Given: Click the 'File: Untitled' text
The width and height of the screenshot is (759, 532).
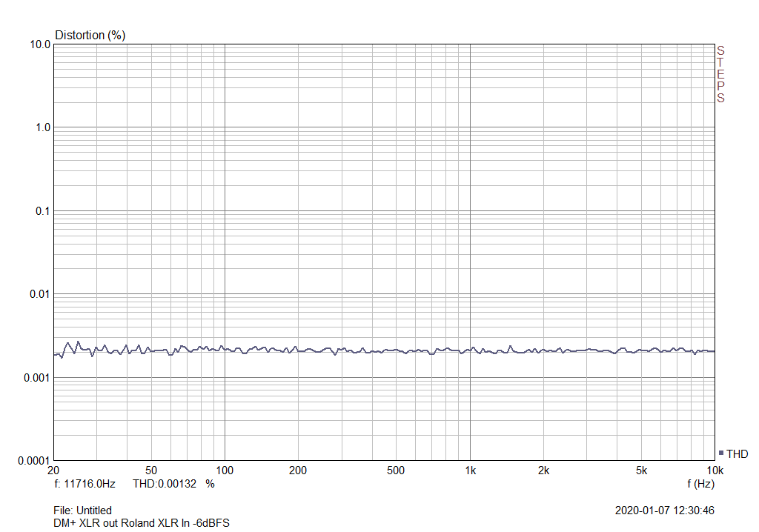Looking at the screenshot, I should (x=83, y=511).
